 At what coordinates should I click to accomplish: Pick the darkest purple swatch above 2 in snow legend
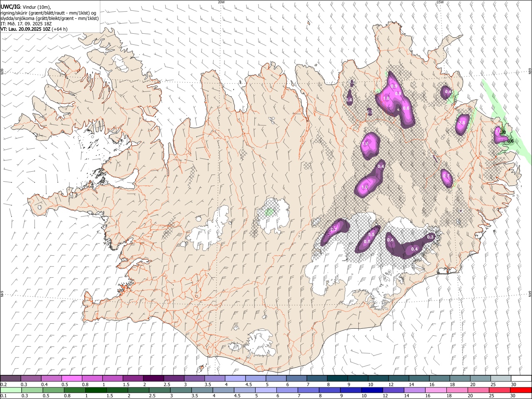click(x=153, y=379)
